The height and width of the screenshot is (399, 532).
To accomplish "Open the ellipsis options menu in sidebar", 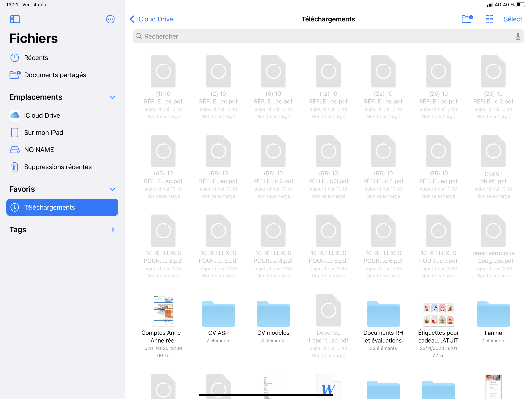I will pos(110,19).
